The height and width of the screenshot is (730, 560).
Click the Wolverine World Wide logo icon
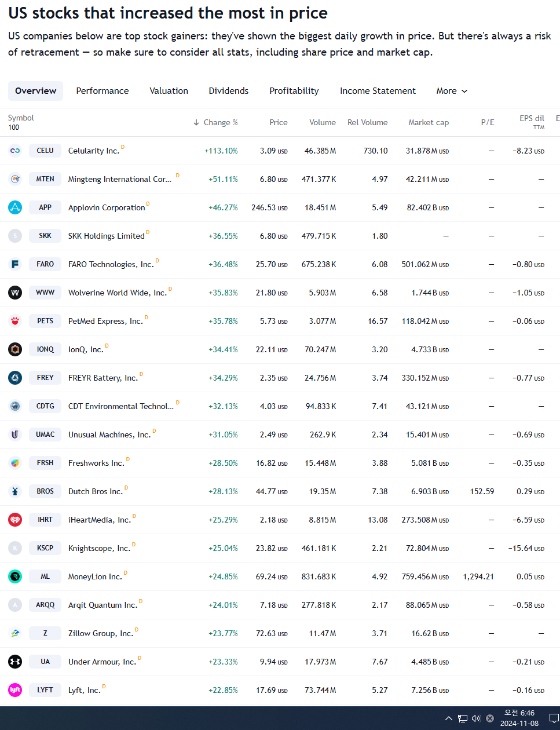15,293
